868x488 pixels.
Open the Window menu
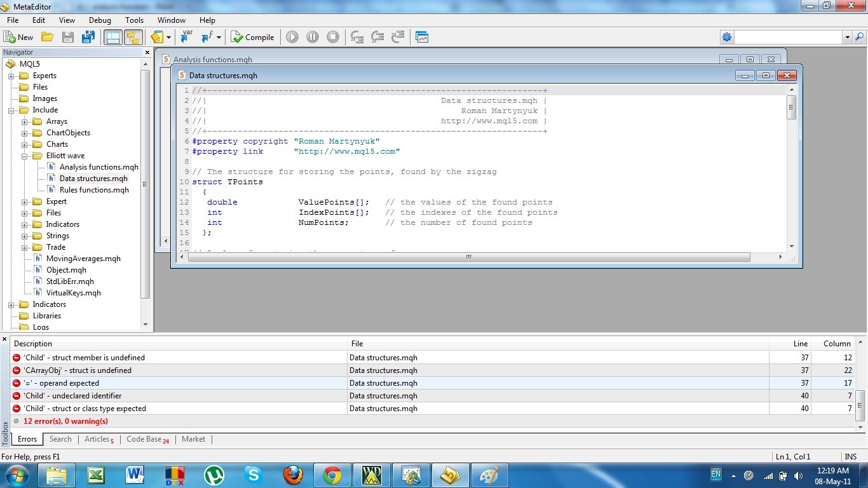[x=172, y=20]
